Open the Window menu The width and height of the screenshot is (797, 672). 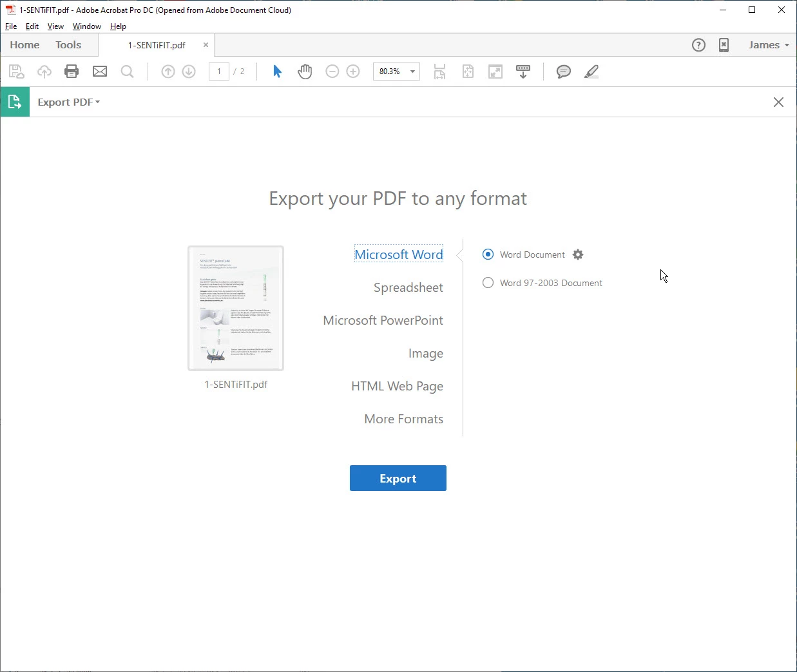tap(87, 26)
